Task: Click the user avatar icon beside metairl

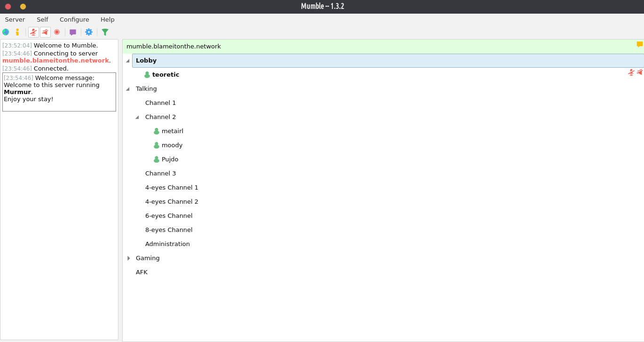Action: (x=157, y=131)
